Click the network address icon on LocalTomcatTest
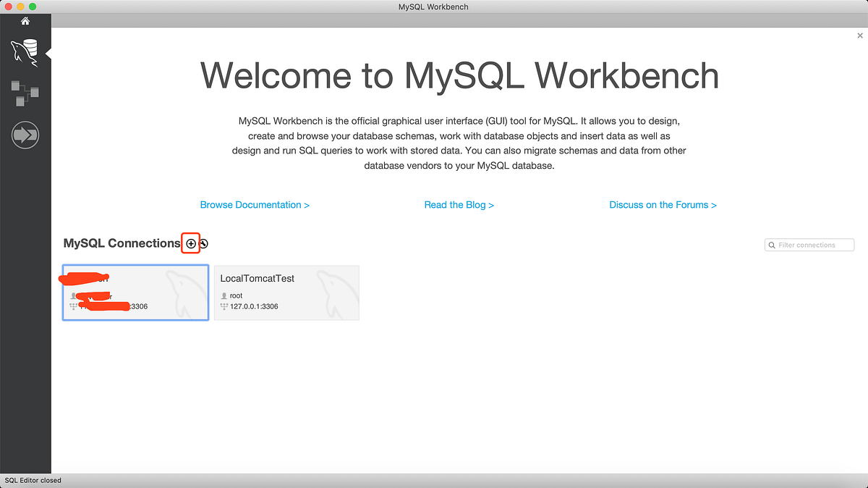The width and height of the screenshot is (868, 488). coord(223,306)
